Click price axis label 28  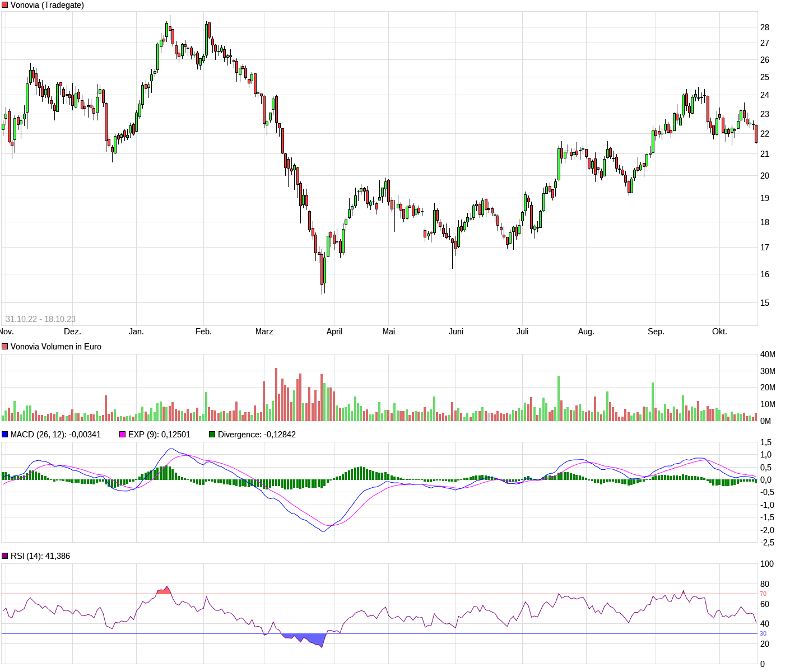[x=765, y=27]
